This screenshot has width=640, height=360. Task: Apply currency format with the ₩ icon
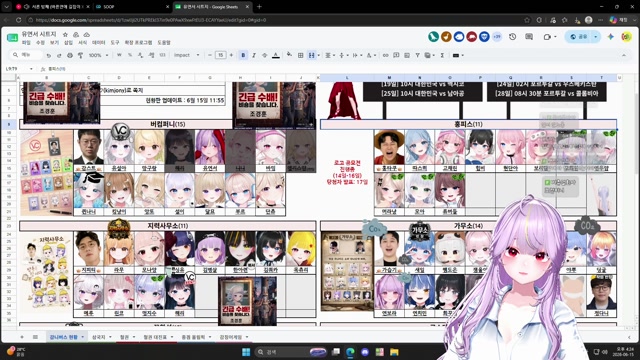pos(119,55)
